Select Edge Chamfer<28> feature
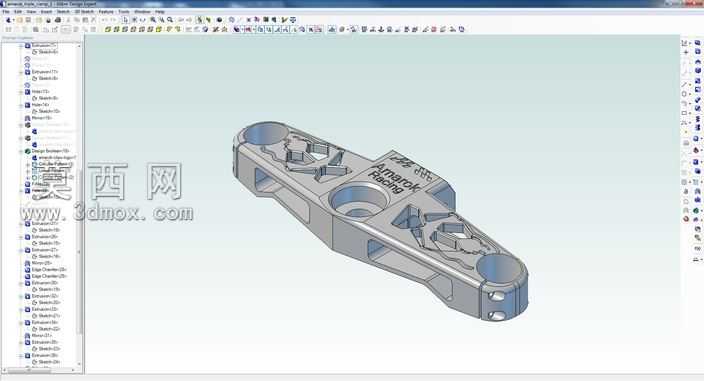This screenshot has height=381, width=704. tap(49, 270)
